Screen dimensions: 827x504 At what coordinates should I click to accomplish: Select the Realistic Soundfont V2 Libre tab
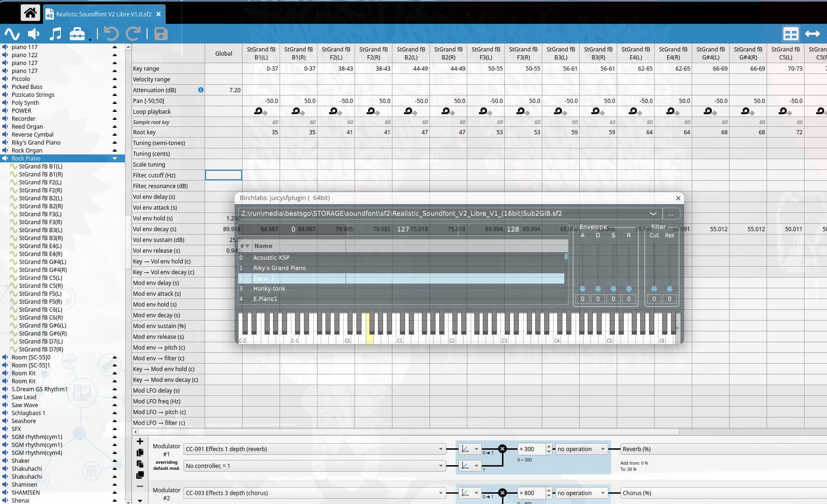coord(103,14)
